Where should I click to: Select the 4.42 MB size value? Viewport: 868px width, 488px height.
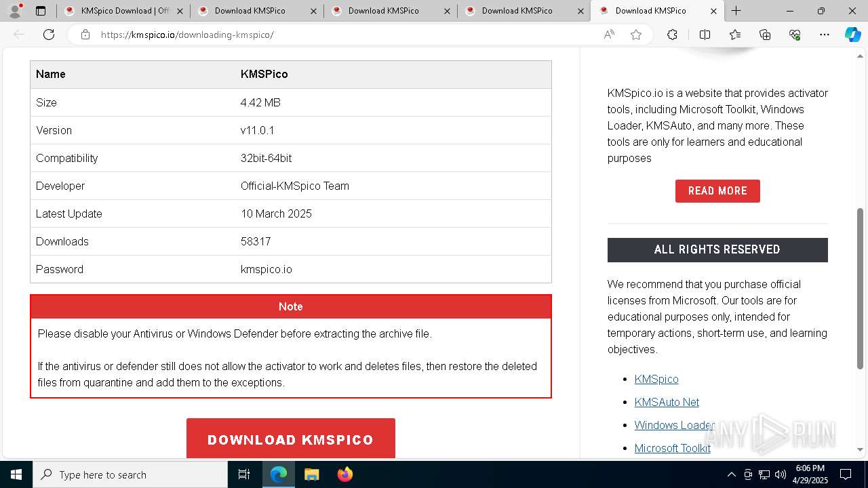pyautogui.click(x=260, y=102)
